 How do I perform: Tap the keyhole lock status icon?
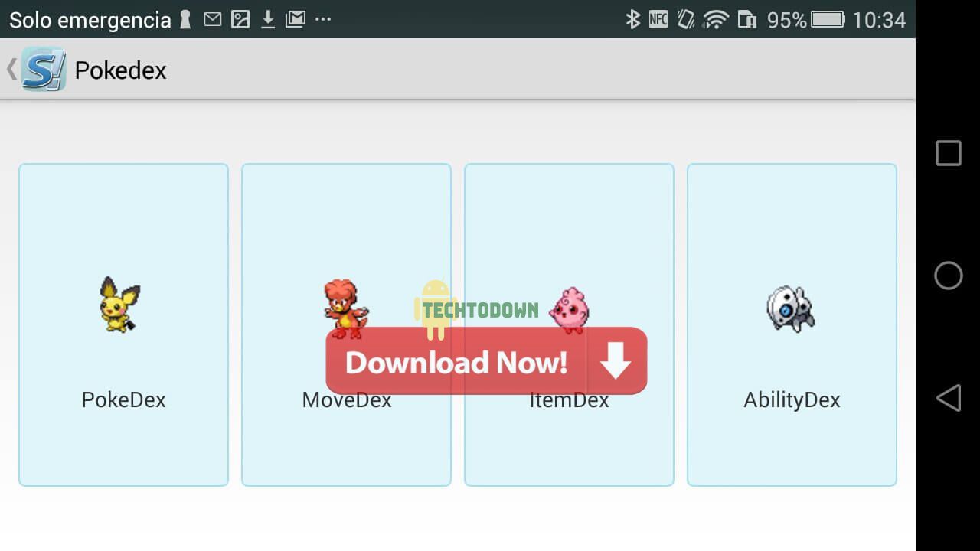[185, 19]
